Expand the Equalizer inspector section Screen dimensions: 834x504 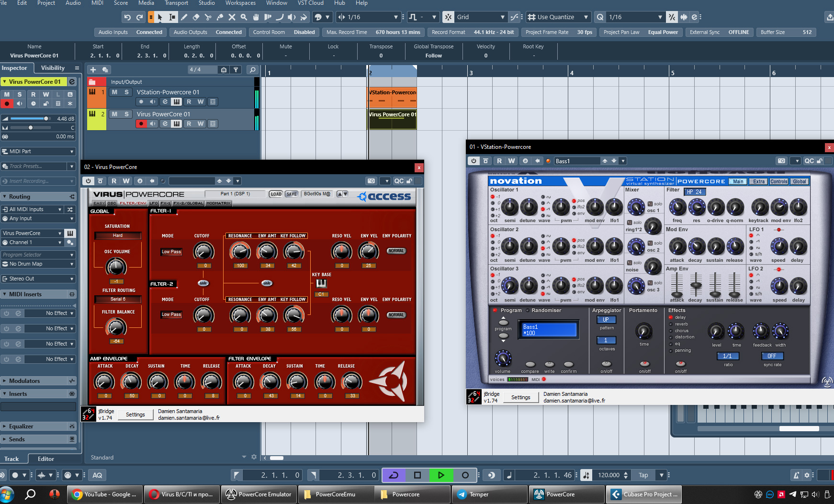click(x=38, y=426)
